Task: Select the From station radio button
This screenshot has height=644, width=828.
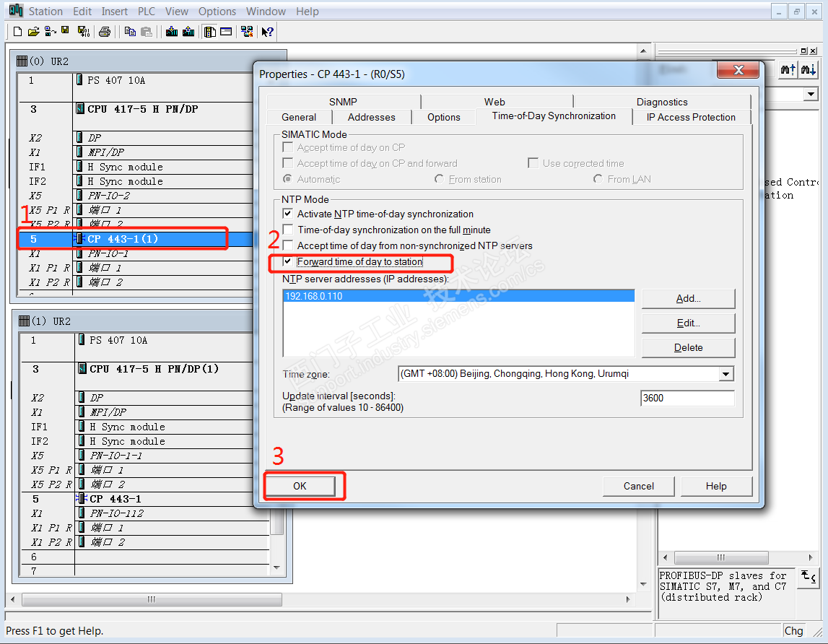Action: (440, 179)
